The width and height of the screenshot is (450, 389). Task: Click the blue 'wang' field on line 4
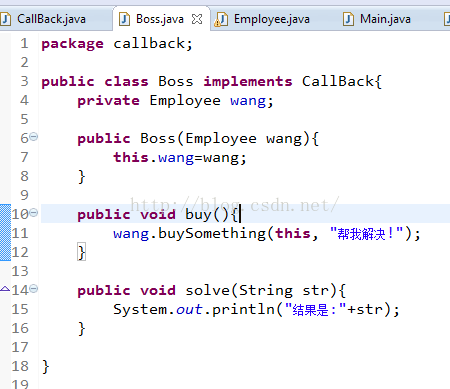coord(248,101)
